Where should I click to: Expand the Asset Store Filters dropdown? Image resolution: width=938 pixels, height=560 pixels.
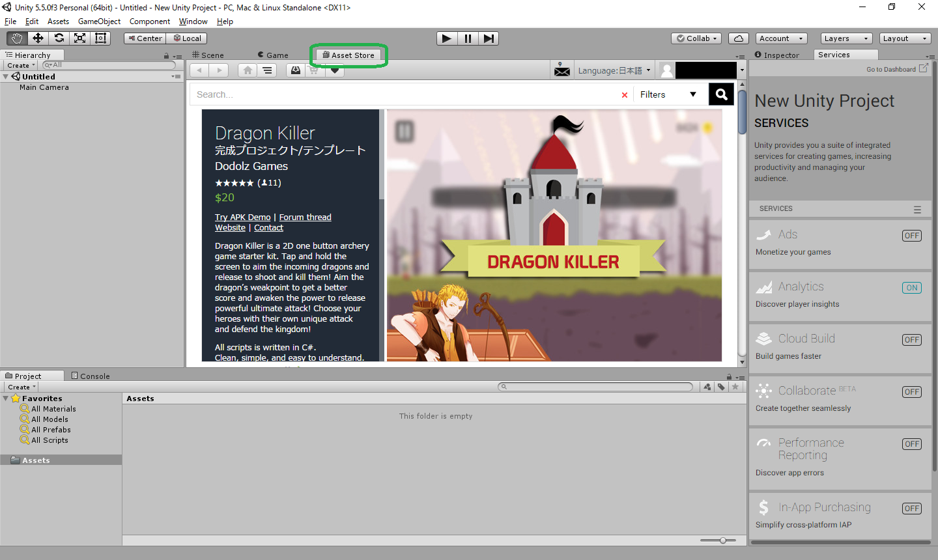668,94
